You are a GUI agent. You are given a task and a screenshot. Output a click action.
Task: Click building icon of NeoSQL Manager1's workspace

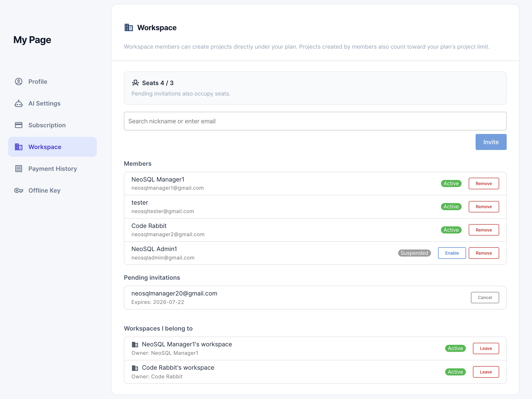pos(135,345)
